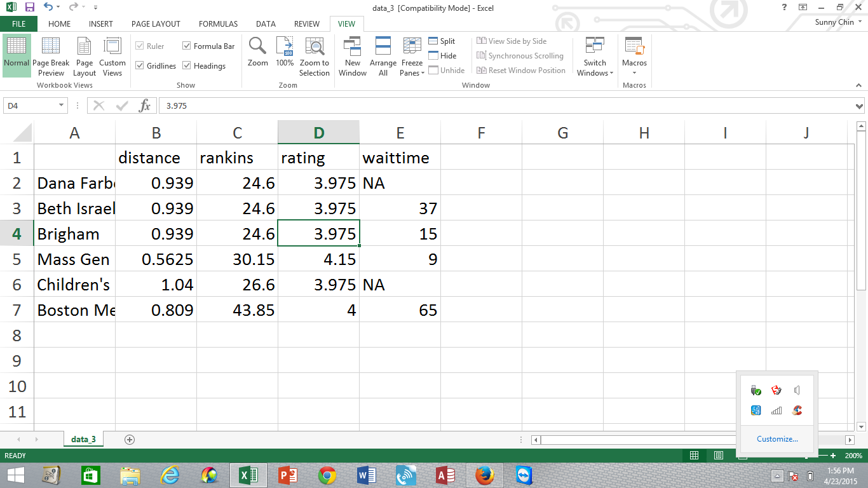Open Firefox from taskbar
Image resolution: width=868 pixels, height=488 pixels.
[x=485, y=475]
